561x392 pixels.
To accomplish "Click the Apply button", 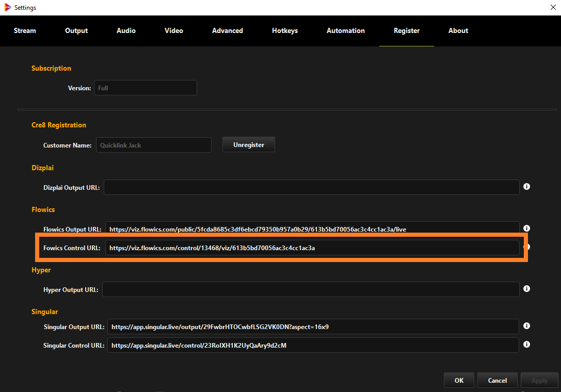I will [539, 380].
